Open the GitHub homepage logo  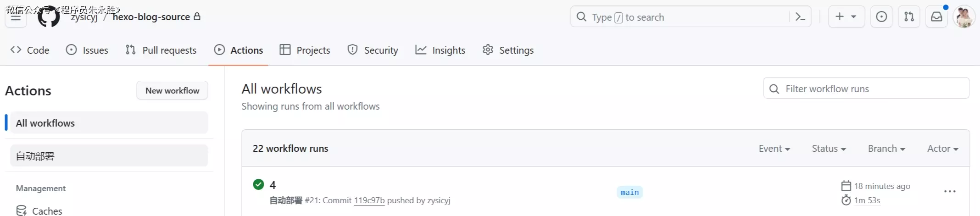[x=49, y=17]
